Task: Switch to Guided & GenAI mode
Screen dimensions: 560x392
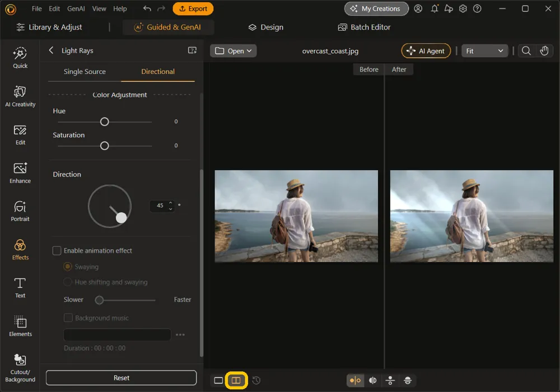Action: [167, 27]
